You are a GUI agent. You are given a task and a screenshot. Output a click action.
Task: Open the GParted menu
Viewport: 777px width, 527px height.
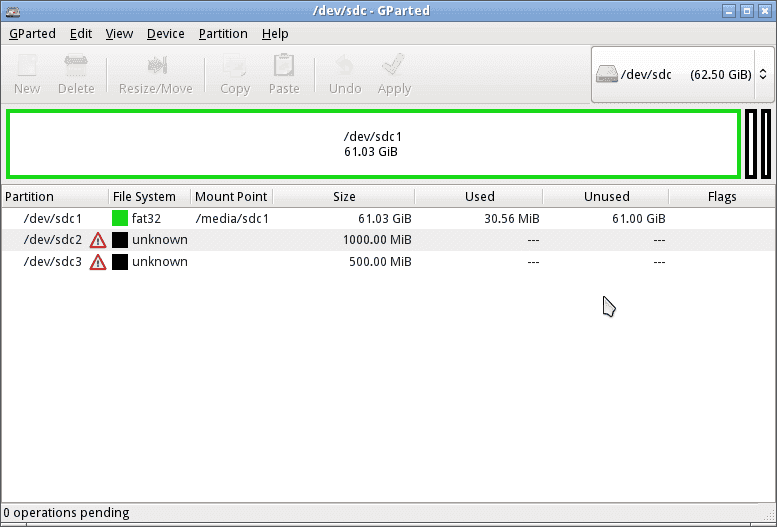[x=32, y=34]
